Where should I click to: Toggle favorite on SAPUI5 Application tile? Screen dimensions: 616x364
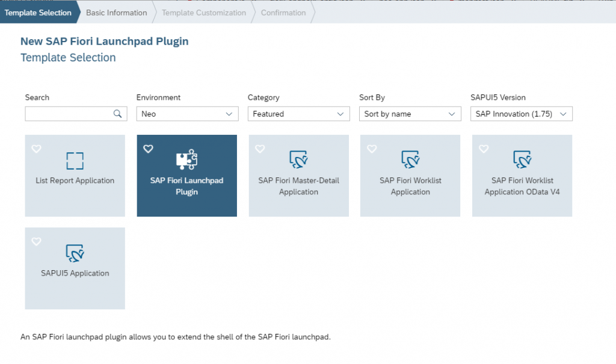pos(37,241)
